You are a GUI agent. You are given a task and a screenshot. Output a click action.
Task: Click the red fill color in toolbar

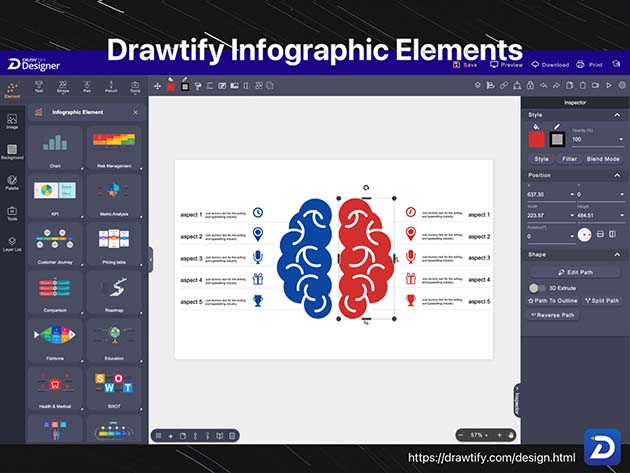[171, 86]
